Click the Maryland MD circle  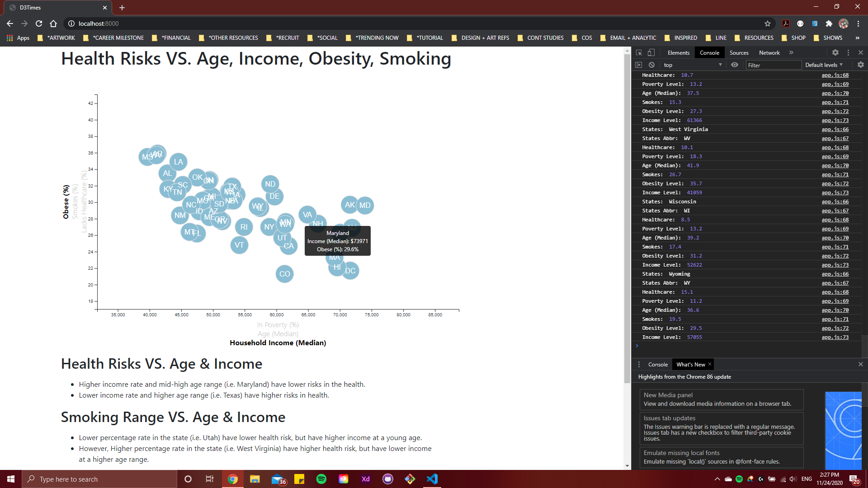point(365,206)
